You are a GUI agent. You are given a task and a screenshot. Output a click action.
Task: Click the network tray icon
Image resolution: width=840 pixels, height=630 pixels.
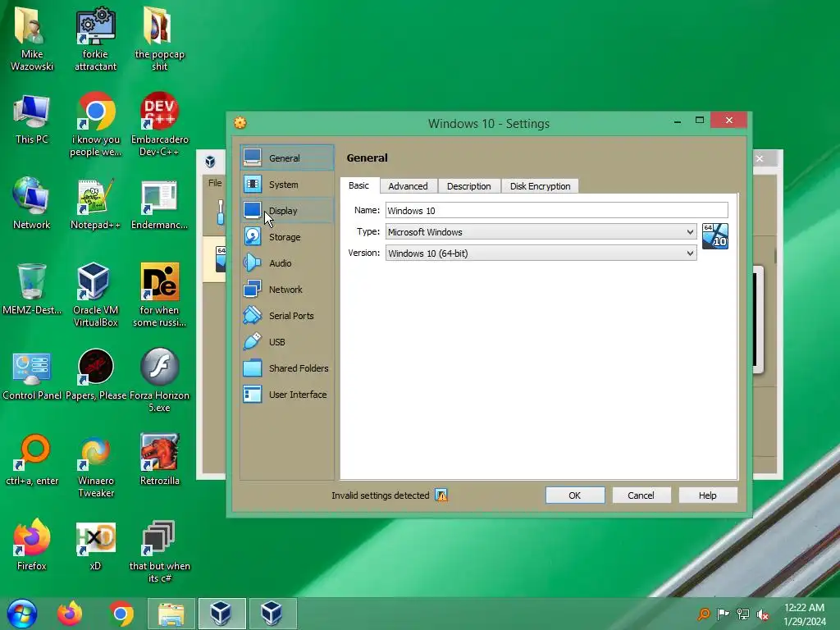click(x=743, y=614)
